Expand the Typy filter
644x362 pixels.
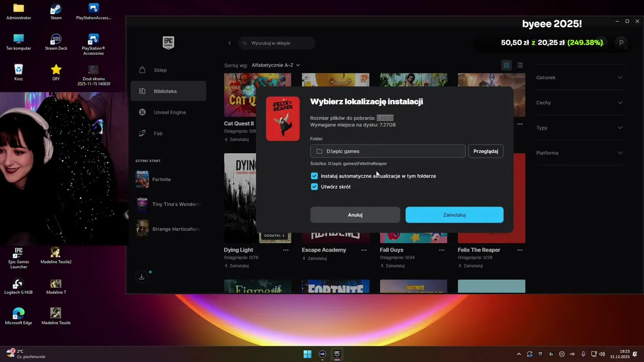580,128
